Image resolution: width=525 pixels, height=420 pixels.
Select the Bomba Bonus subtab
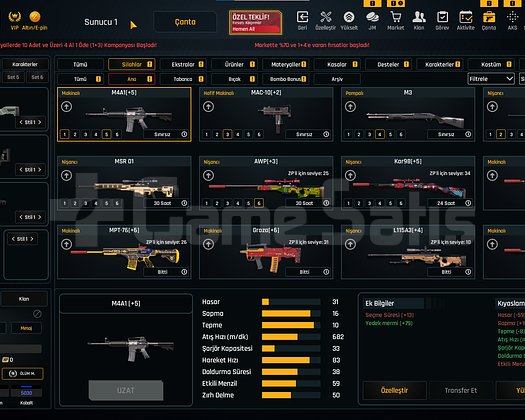[x=286, y=79]
